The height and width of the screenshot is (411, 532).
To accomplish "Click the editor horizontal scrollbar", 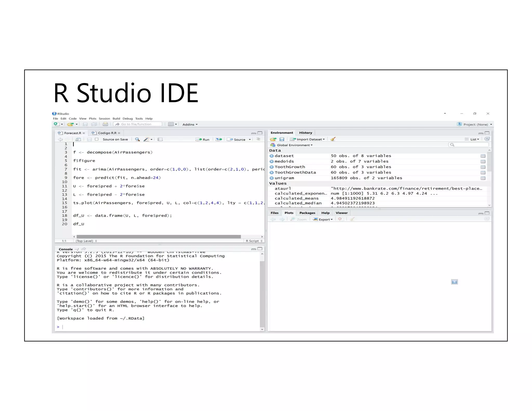I will [158, 237].
